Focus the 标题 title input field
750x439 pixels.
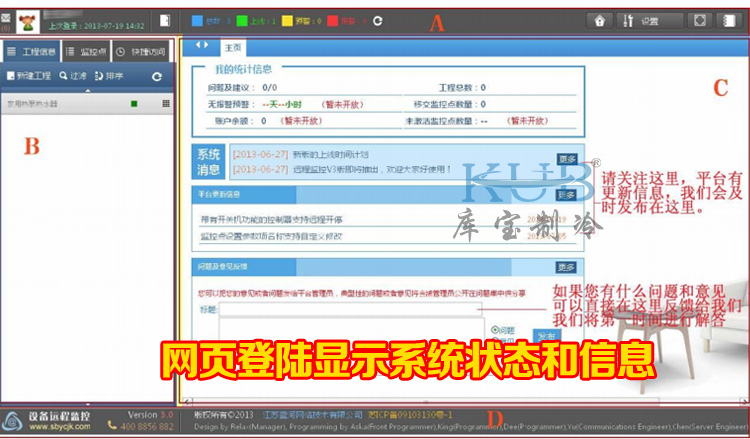point(351,309)
